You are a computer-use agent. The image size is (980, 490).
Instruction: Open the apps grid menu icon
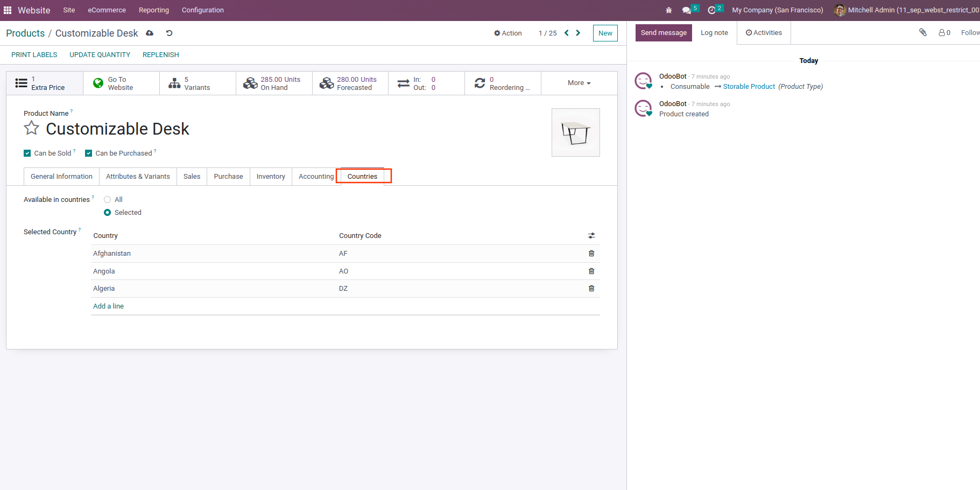point(8,10)
